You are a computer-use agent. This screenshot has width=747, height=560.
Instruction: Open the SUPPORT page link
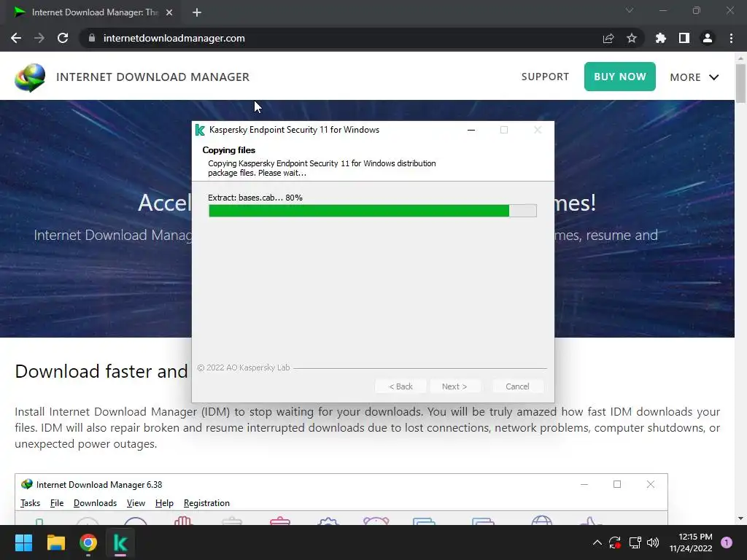click(x=545, y=77)
